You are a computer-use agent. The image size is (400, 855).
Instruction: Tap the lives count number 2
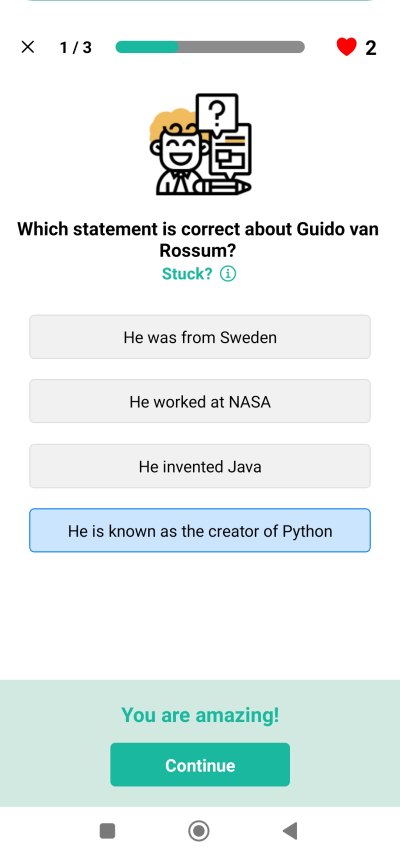point(371,48)
